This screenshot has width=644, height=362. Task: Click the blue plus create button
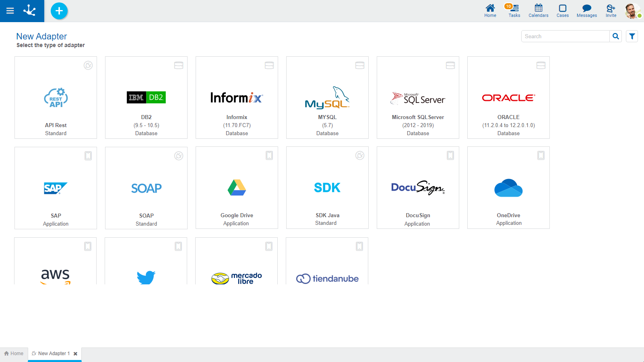(59, 11)
